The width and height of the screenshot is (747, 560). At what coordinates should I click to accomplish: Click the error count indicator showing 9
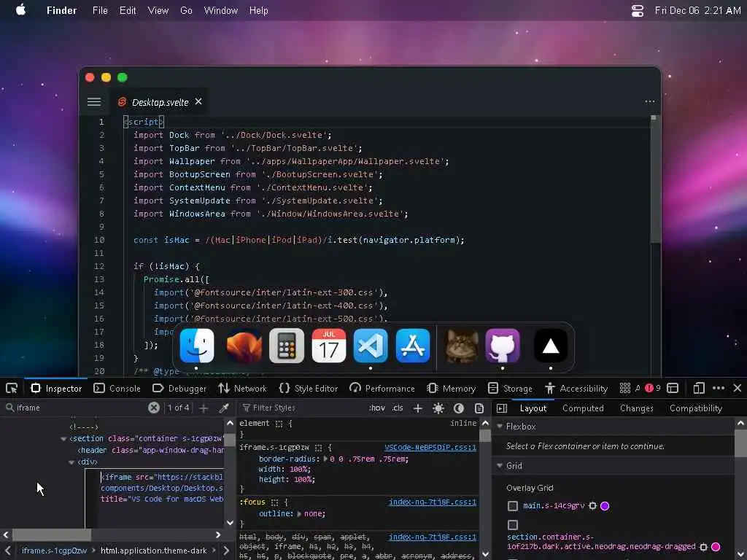click(653, 388)
